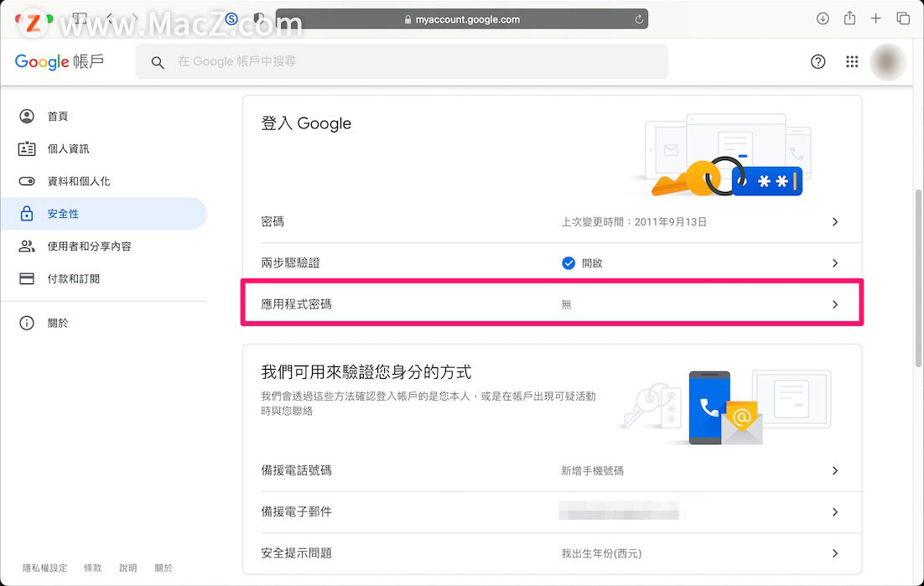Click the 個人資訊 ID card icon
Screen dimensions: 924x586
click(x=27, y=148)
